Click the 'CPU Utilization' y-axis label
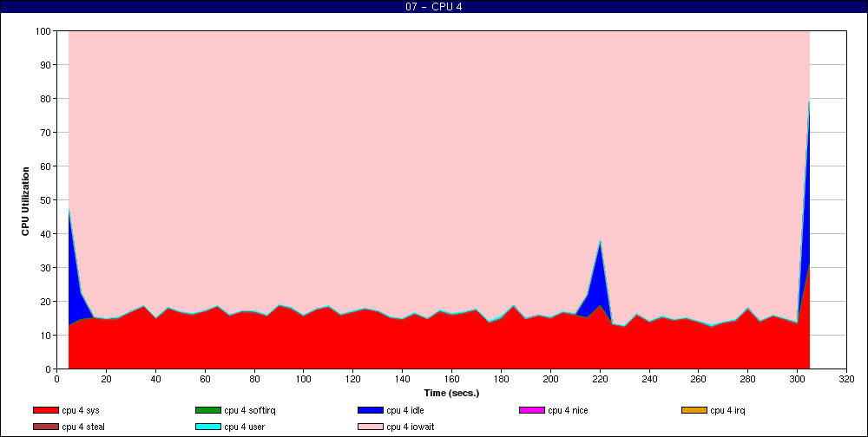Viewport: 868px width, 437px height. click(25, 201)
